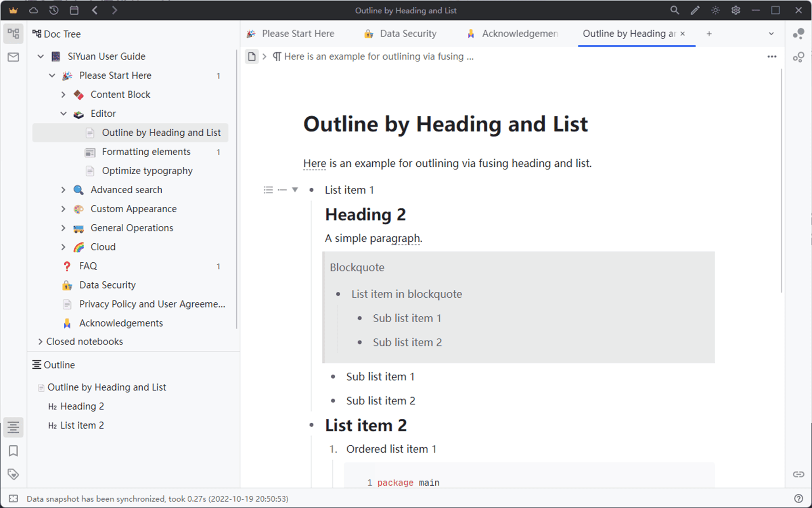Toggle read-only mode with the pencil icon
Viewport: 812px width, 508px height.
point(695,10)
